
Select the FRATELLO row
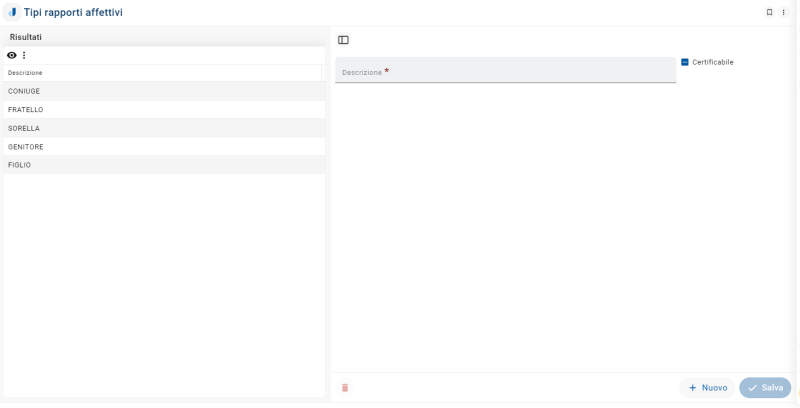click(x=164, y=110)
